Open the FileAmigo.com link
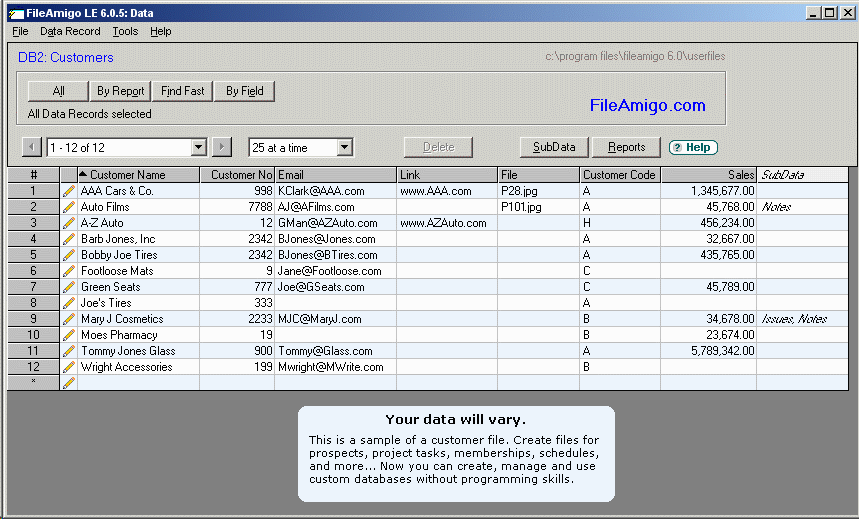This screenshot has height=519, width=859. [x=648, y=105]
